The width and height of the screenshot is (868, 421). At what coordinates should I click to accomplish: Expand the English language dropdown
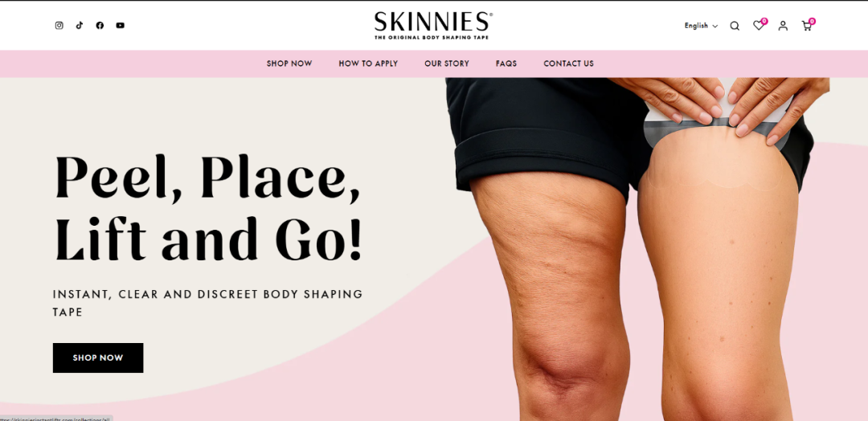[701, 26]
